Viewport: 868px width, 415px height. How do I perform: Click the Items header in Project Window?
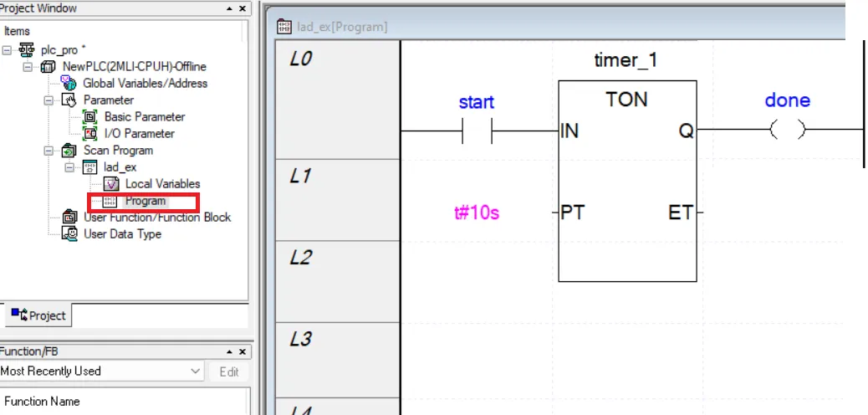tap(18, 31)
